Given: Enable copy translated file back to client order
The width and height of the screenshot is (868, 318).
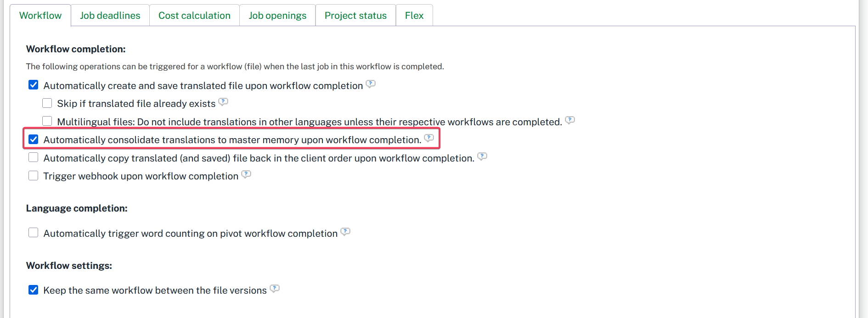Looking at the screenshot, I should [x=34, y=158].
